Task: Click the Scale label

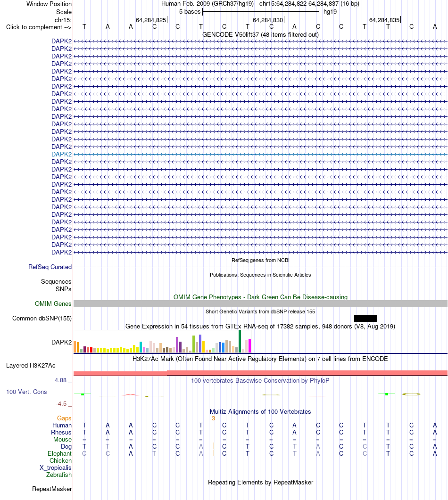Action: (64, 12)
